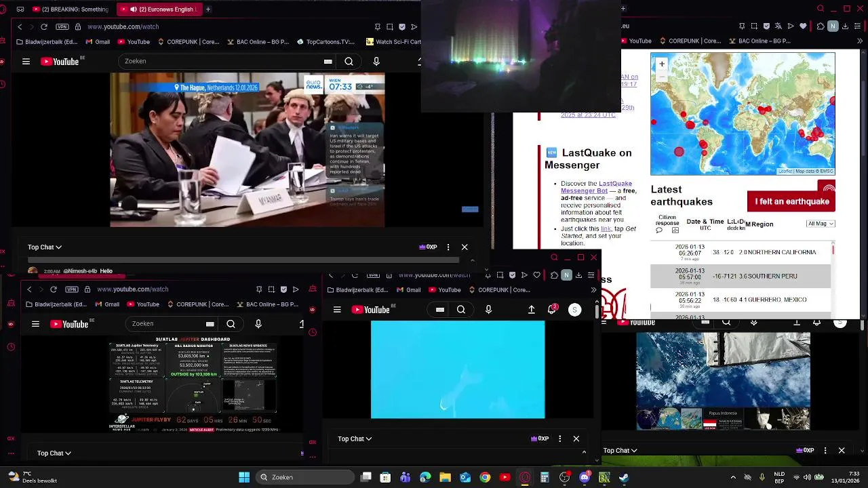868x488 pixels.
Task: Click the Euronews video player
Action: [x=248, y=150]
